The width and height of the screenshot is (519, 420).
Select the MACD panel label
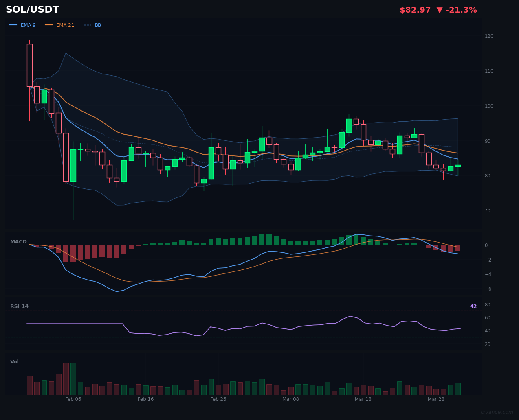(18, 242)
